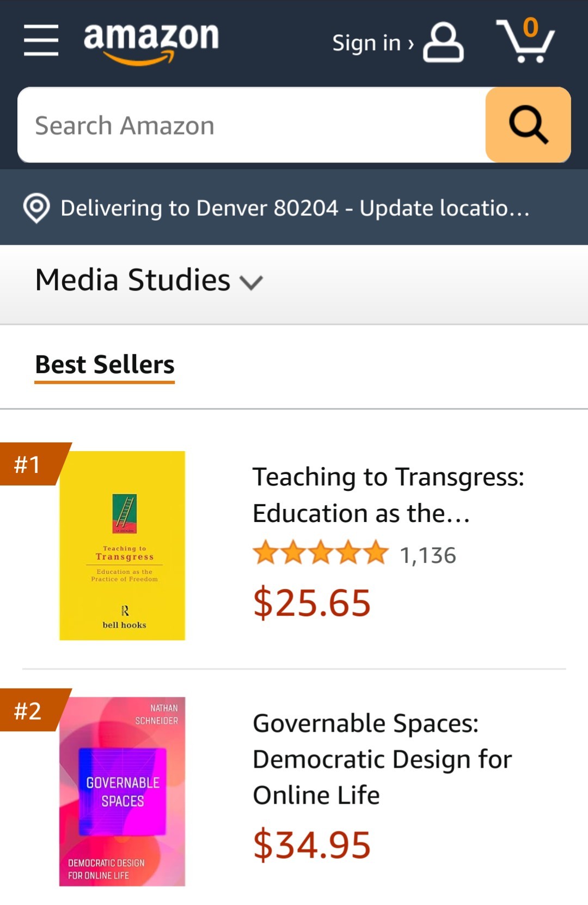Click the $34.95 price
588x905 pixels.
click(x=312, y=845)
